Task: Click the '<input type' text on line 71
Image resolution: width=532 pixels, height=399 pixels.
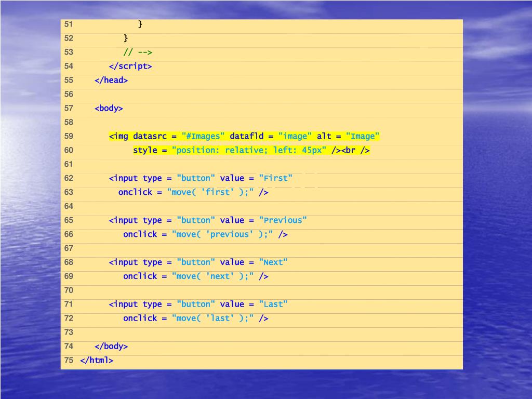Action: point(136,304)
